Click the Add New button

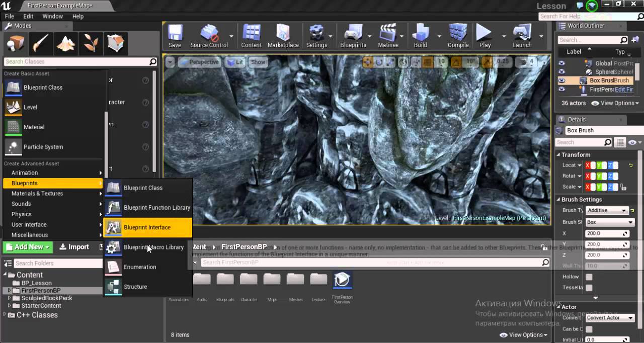tap(28, 247)
